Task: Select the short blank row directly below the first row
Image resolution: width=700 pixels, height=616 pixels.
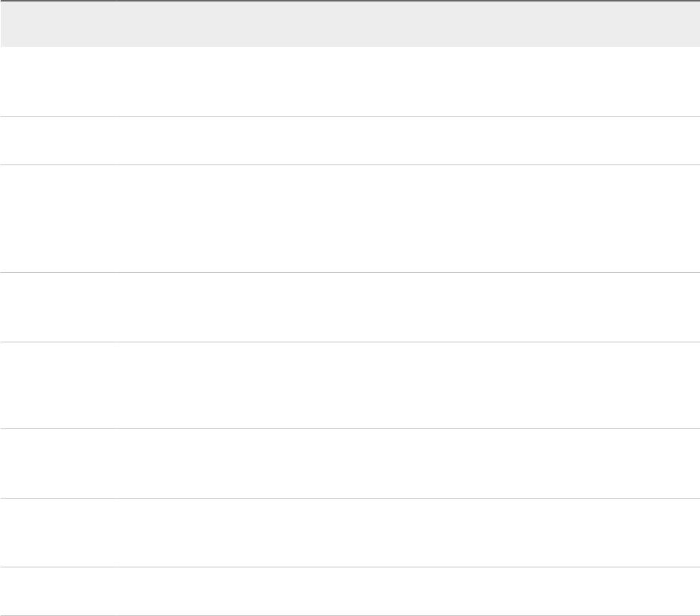Action: point(350,141)
